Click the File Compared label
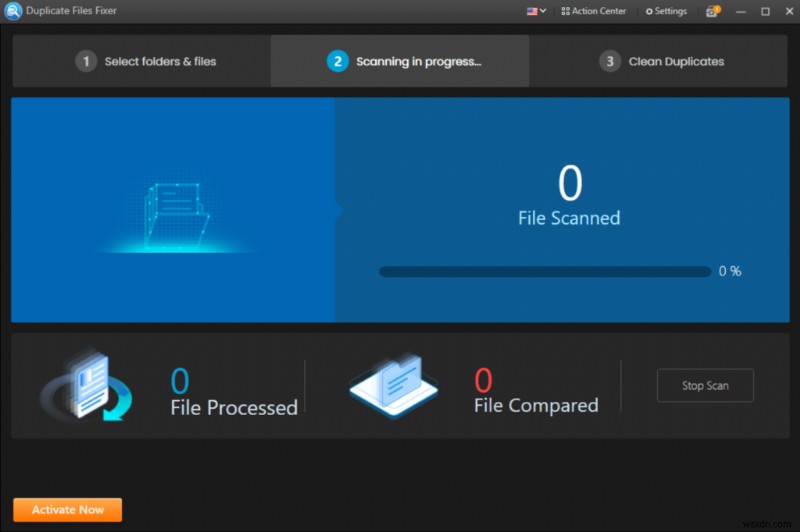 point(536,406)
